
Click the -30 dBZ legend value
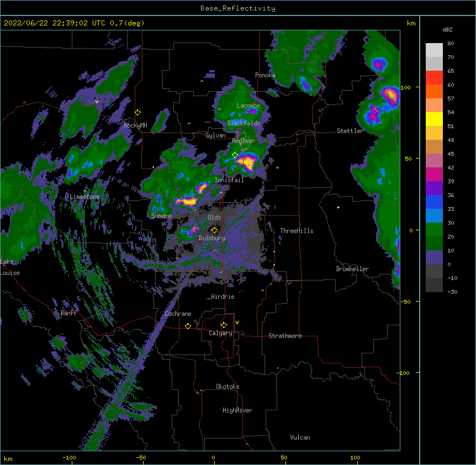[452, 292]
